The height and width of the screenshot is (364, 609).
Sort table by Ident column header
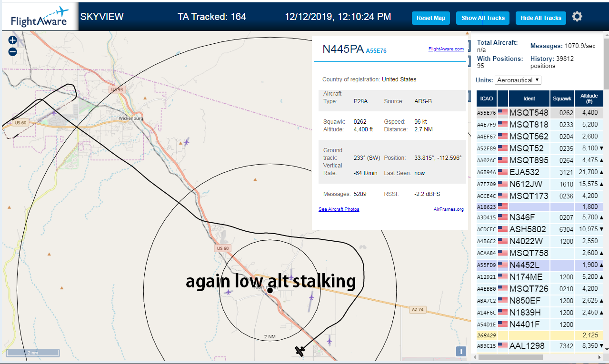529,98
